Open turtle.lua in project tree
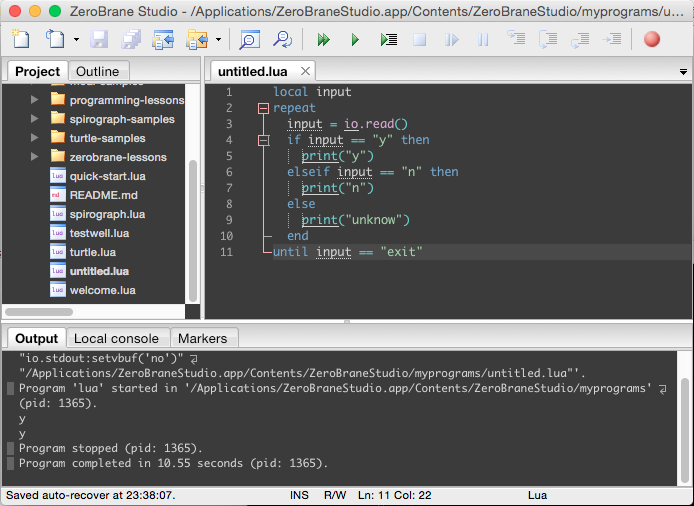 tap(93, 252)
